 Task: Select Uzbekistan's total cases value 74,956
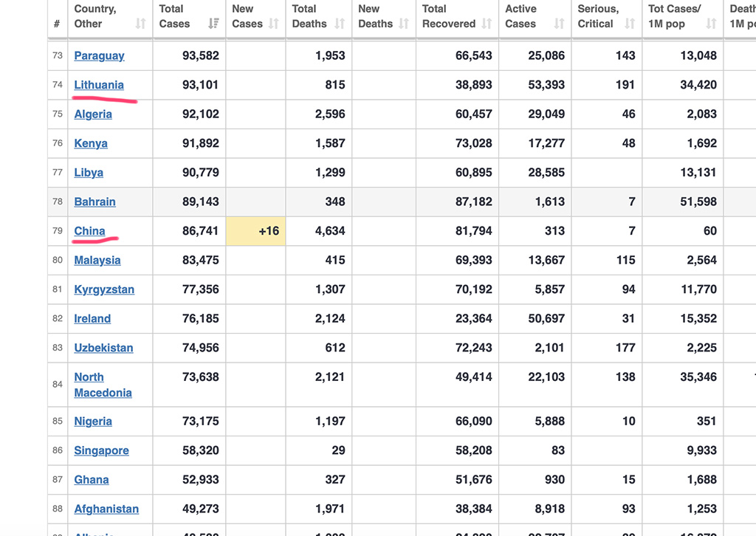point(201,348)
